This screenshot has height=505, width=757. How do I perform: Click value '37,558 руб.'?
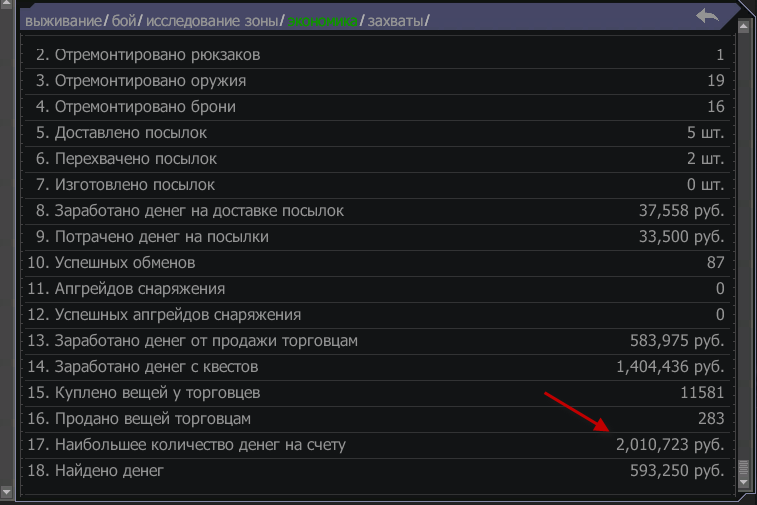click(x=681, y=211)
